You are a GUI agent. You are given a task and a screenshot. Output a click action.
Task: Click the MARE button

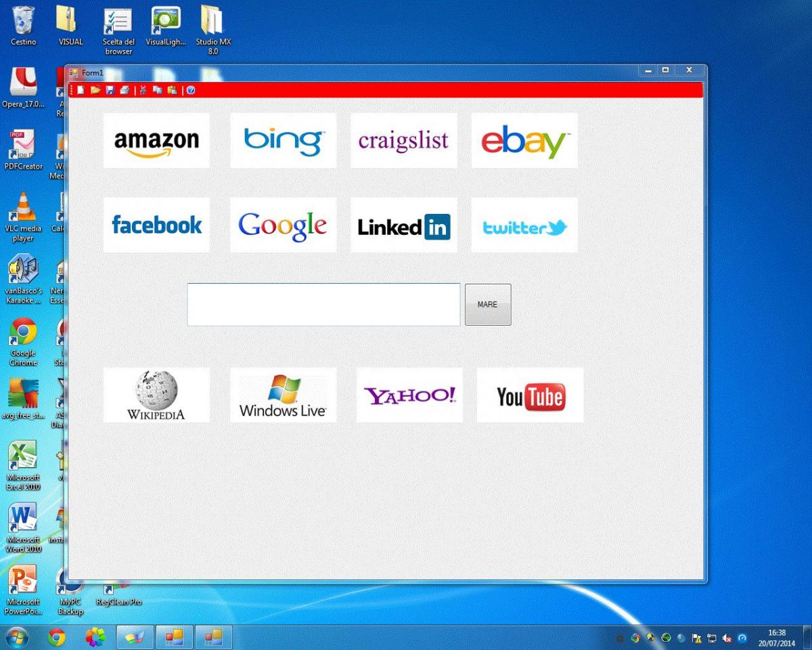pyautogui.click(x=488, y=305)
